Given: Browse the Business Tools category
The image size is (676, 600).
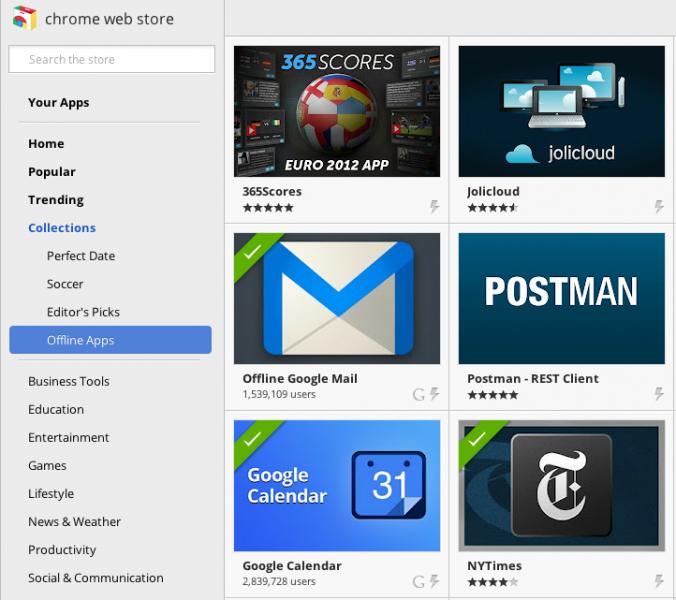Looking at the screenshot, I should click(x=69, y=381).
